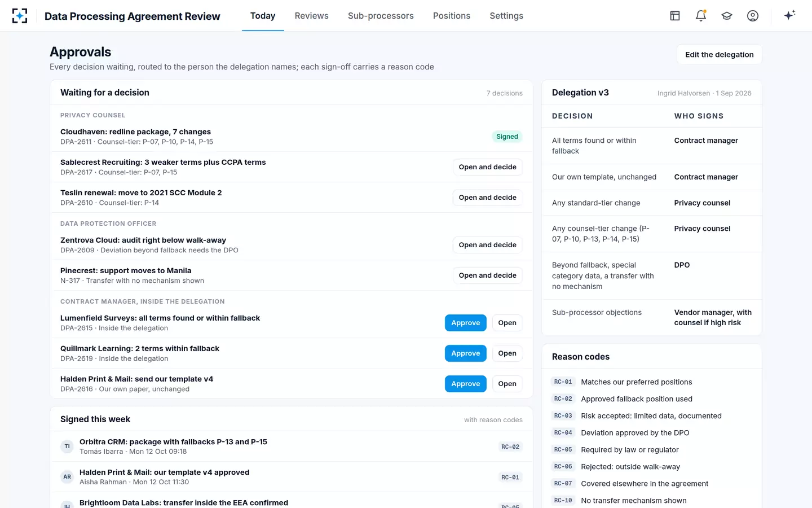Image resolution: width=812 pixels, height=508 pixels.
Task: Open the notifications bell
Action: (x=701, y=16)
